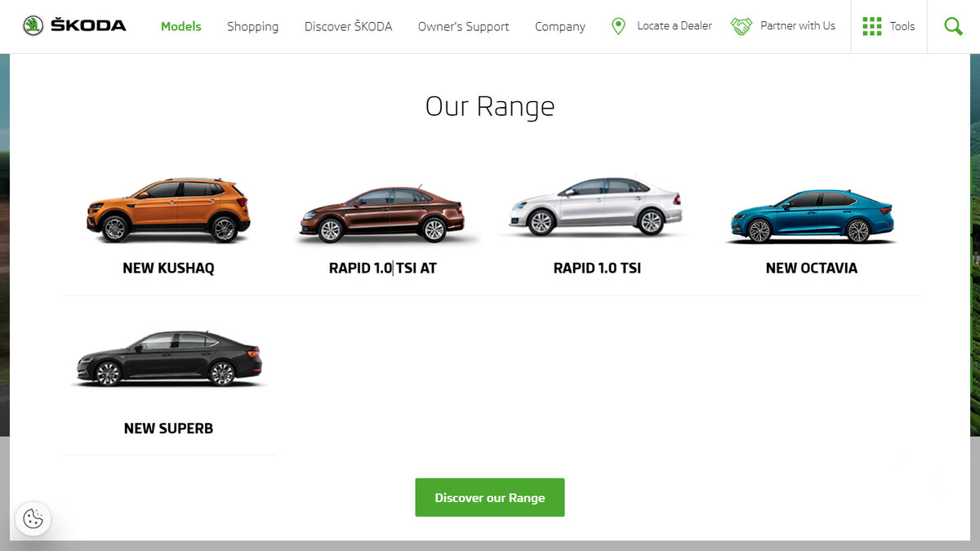The width and height of the screenshot is (980, 551).
Task: Open the Discover ŠKODA menu
Action: pyautogui.click(x=348, y=26)
